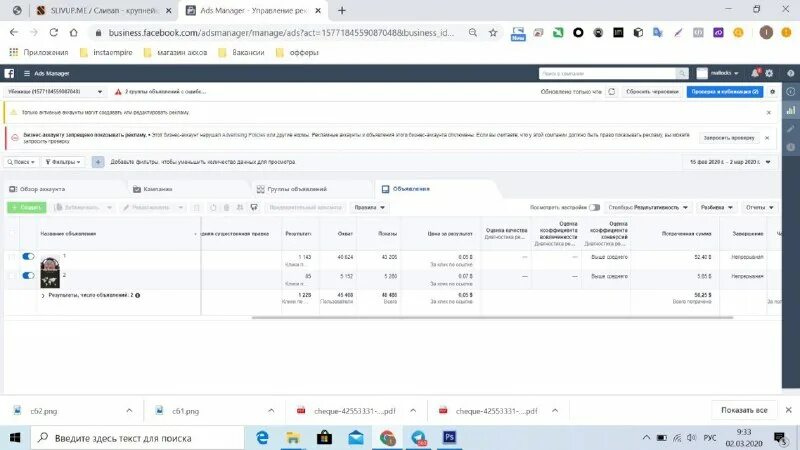This screenshot has width=800, height=450.
Task: Click the company search input field
Action: [607, 73]
